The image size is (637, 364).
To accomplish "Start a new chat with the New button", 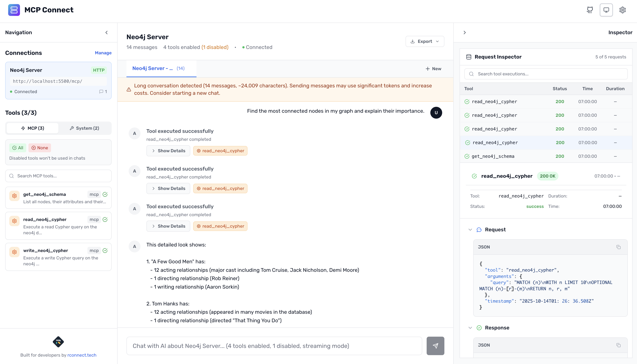I will [433, 69].
